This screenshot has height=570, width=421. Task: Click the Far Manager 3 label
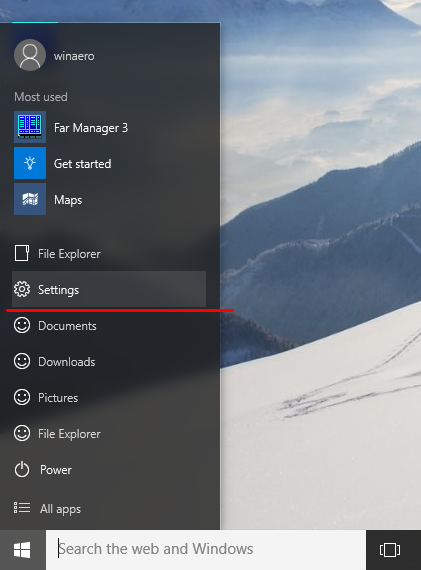tap(91, 128)
